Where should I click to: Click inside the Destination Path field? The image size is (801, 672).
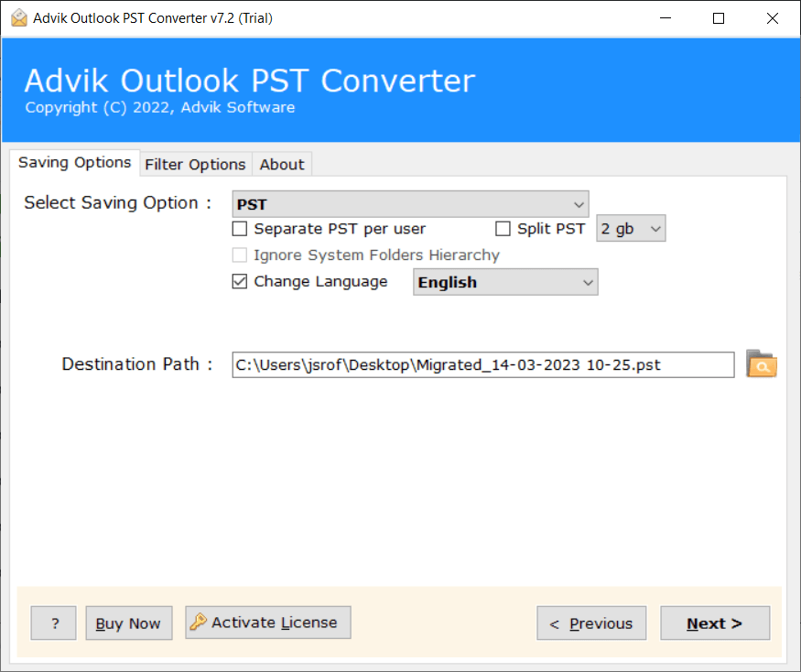[x=482, y=365]
